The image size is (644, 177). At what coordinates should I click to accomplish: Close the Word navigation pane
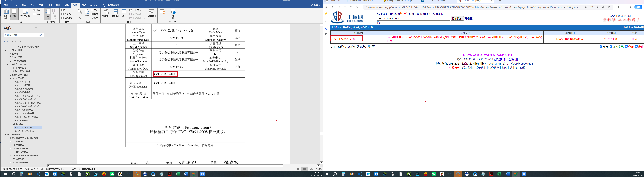click(x=43, y=27)
